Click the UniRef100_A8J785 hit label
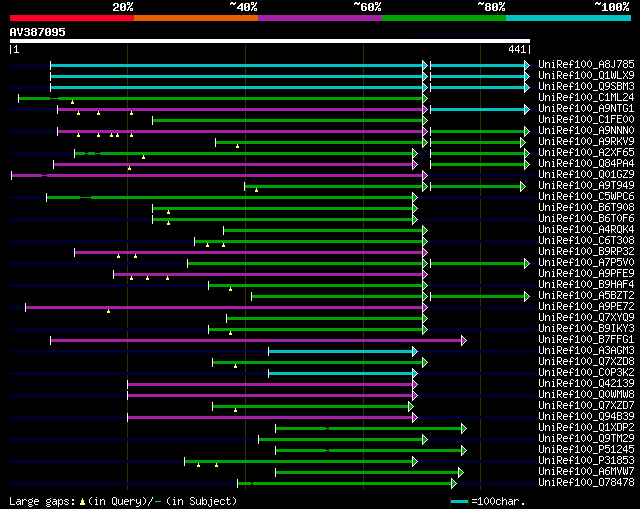 [x=586, y=64]
